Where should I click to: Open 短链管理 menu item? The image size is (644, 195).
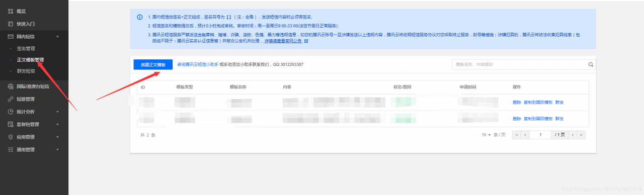[x=25, y=99]
